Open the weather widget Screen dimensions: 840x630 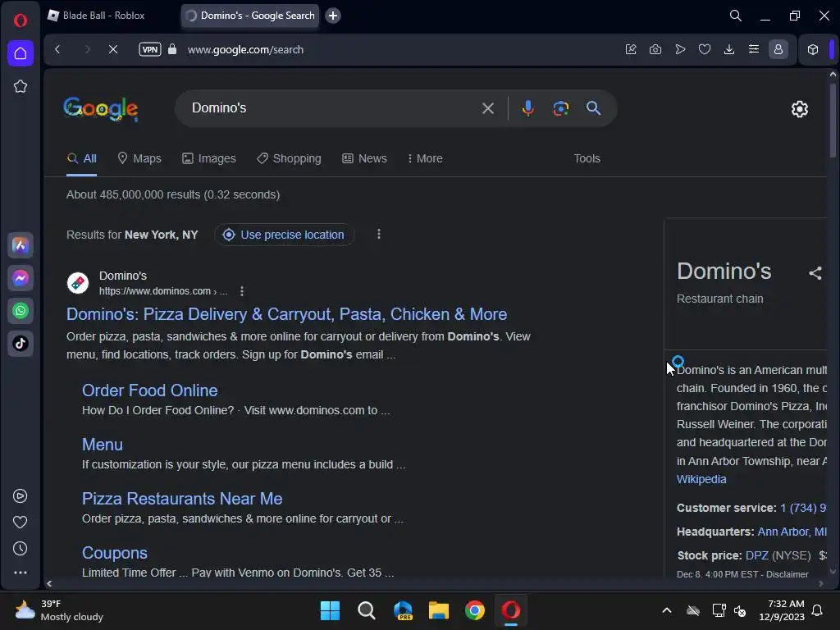(x=59, y=610)
